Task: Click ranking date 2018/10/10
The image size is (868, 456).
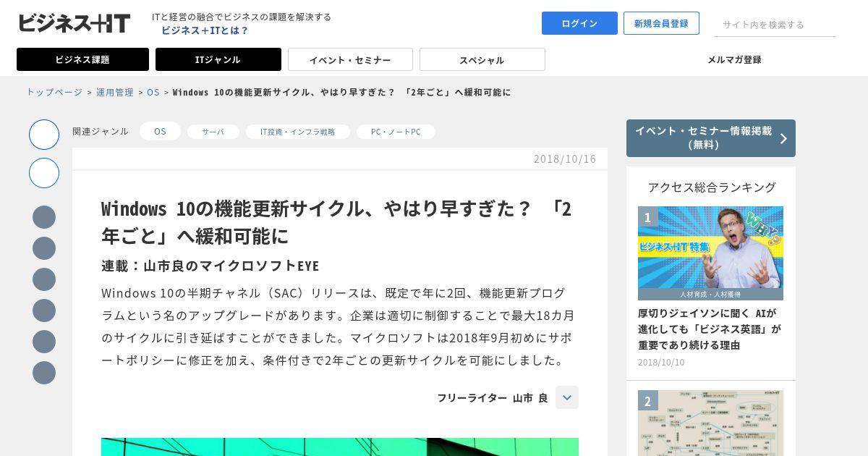Action: (x=661, y=362)
